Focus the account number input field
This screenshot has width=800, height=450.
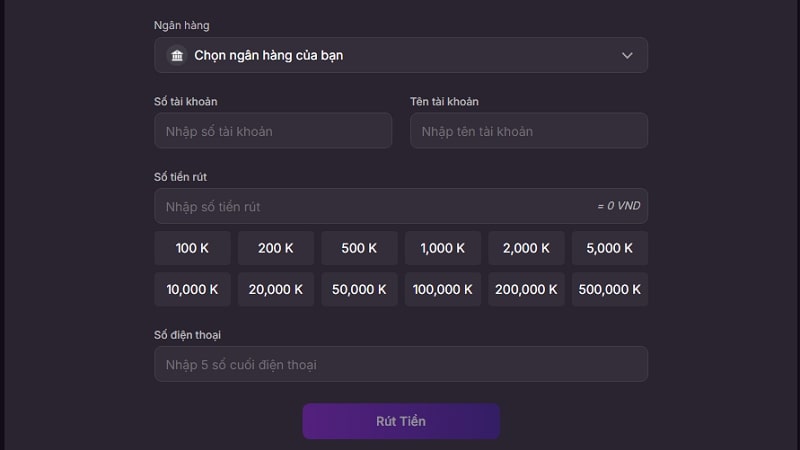coord(273,131)
